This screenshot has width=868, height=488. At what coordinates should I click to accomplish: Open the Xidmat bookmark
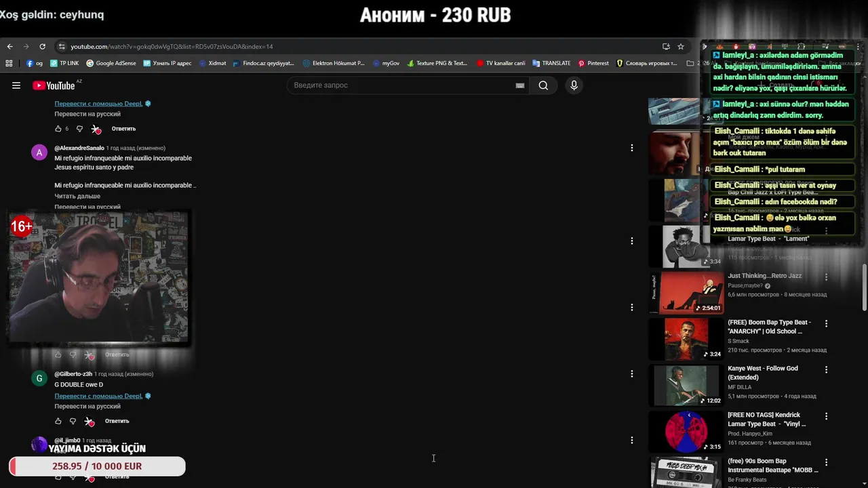click(213, 63)
